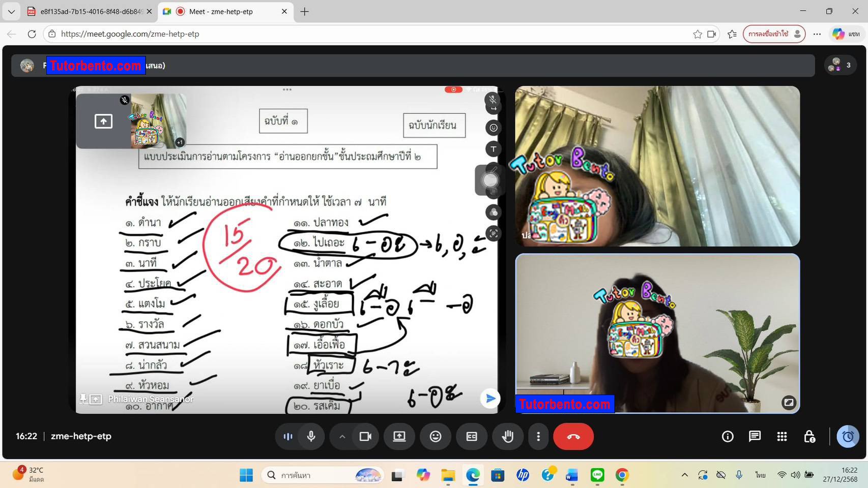Mute your microphone in Google Meet
The width and height of the screenshot is (868, 488).
pyautogui.click(x=311, y=436)
